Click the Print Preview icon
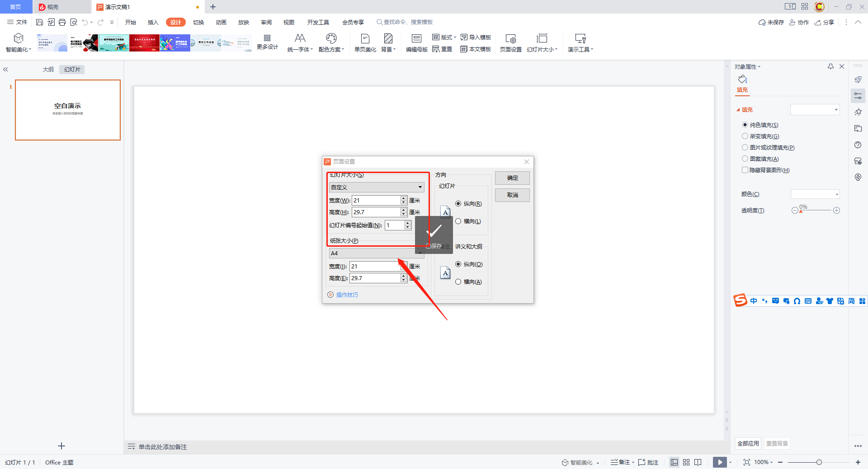This screenshot has width=868, height=469. pyautogui.click(x=73, y=22)
